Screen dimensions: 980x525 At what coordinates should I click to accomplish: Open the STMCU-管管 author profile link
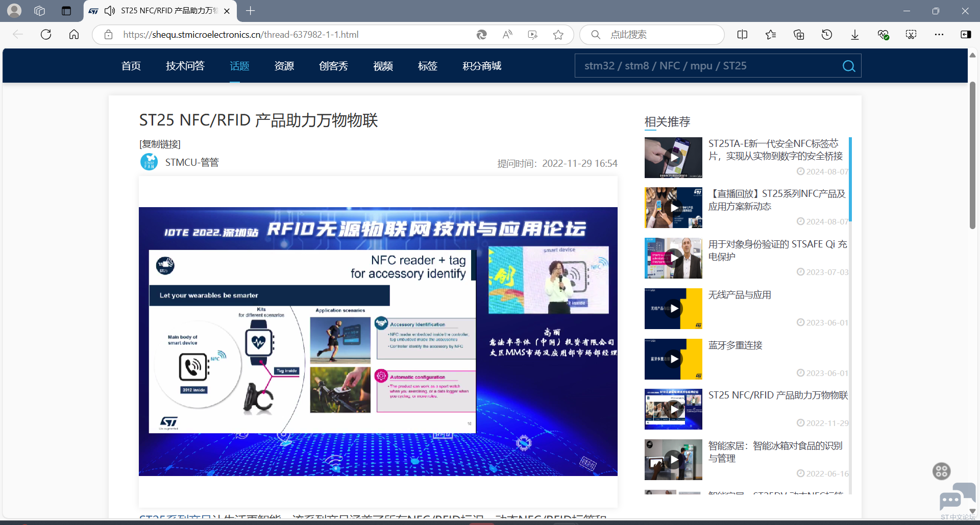point(192,162)
